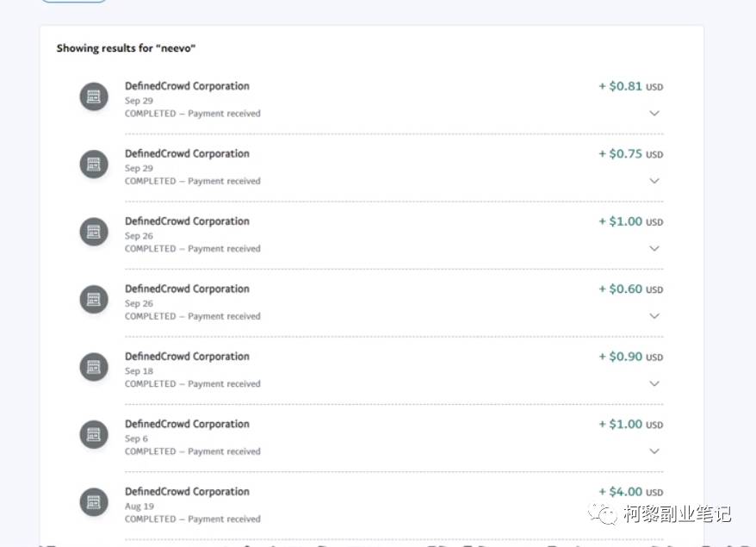Click the merchant icon on the Sep 18 row

click(94, 367)
